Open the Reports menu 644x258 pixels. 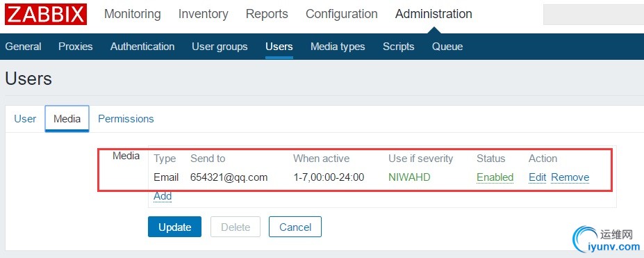click(x=267, y=14)
